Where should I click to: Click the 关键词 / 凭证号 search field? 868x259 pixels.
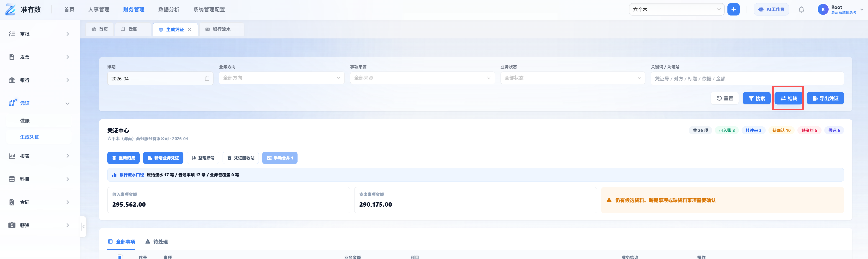coord(747,79)
